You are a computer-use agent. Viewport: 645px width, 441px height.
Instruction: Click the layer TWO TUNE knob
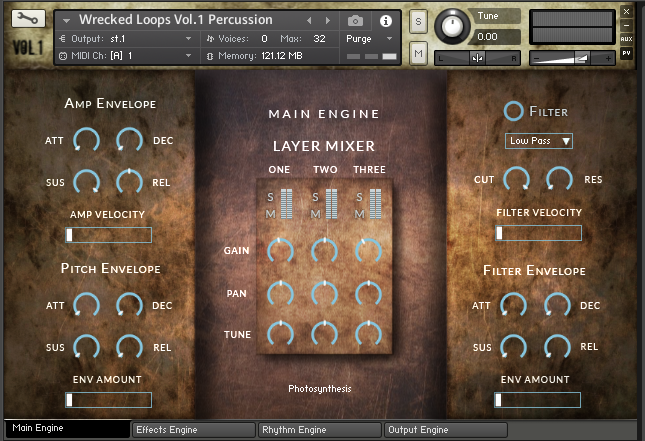[325, 334]
